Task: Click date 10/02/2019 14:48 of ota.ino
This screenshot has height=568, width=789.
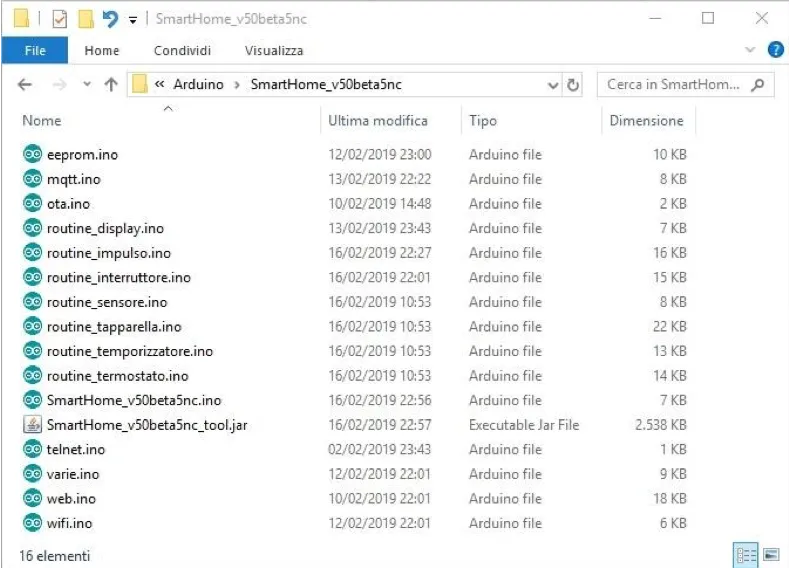Action: tap(380, 204)
